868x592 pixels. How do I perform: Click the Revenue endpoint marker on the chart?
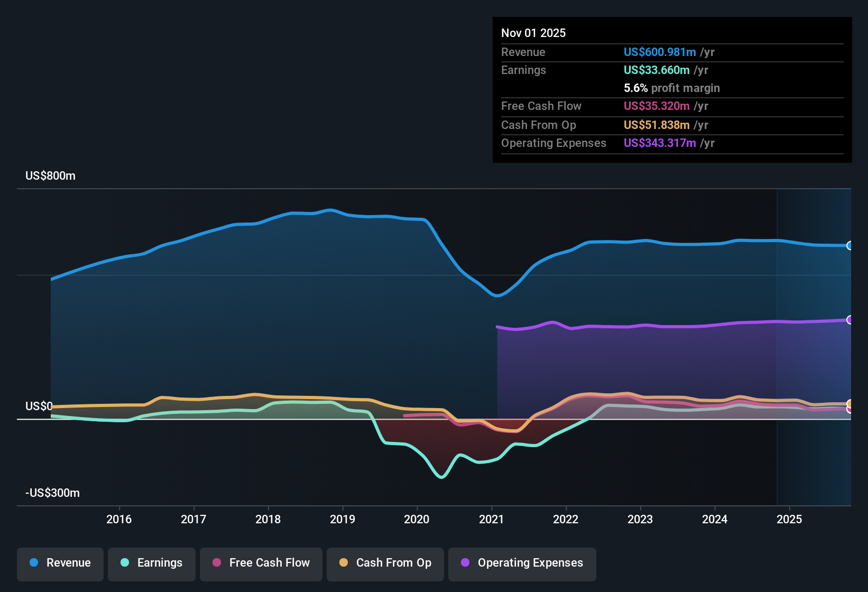[850, 246]
